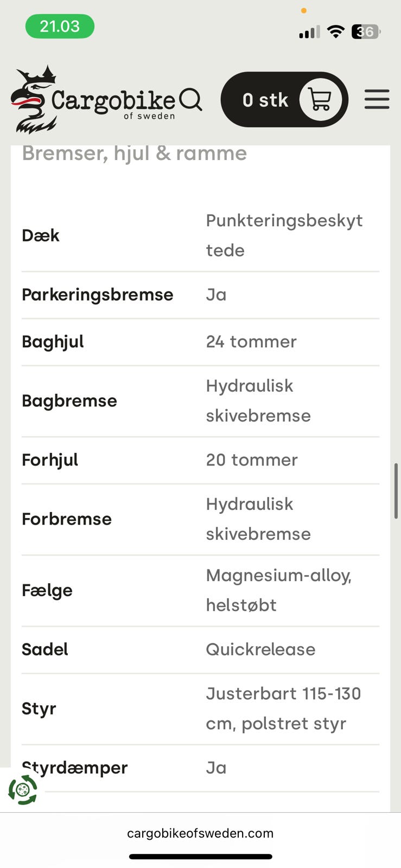Tap the 'Quickrelease' Sadel value
The width and height of the screenshot is (401, 868).
tap(260, 649)
